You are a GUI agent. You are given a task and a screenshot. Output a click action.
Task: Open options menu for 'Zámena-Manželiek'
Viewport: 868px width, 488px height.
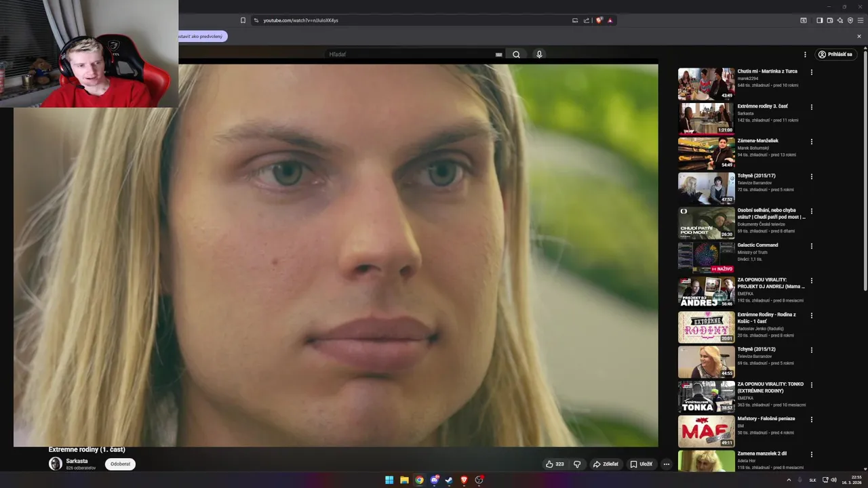click(x=812, y=142)
